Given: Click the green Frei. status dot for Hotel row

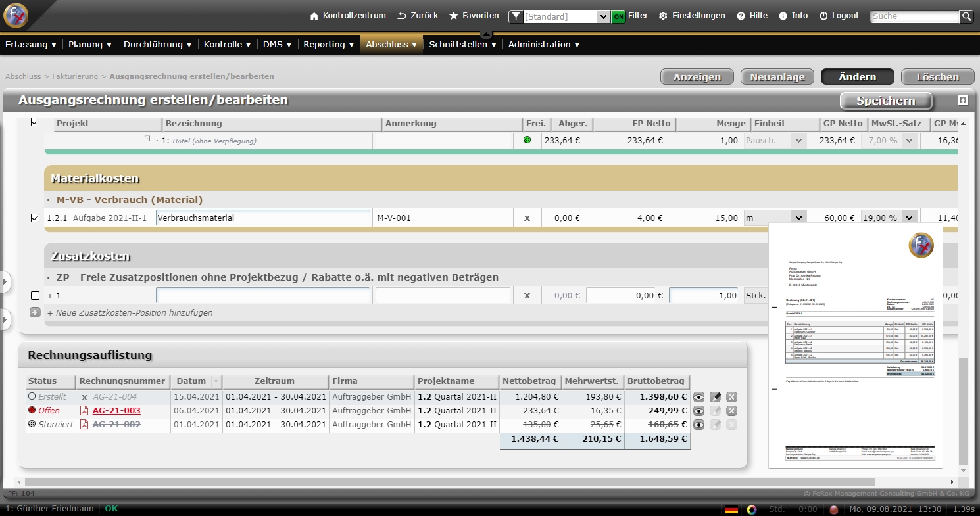Looking at the screenshot, I should [527, 140].
